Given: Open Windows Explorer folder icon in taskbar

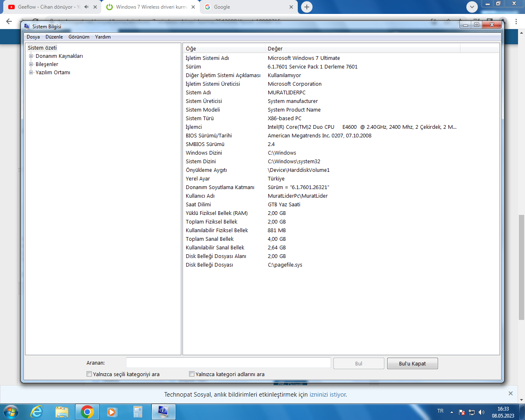Looking at the screenshot, I should tap(62, 412).
